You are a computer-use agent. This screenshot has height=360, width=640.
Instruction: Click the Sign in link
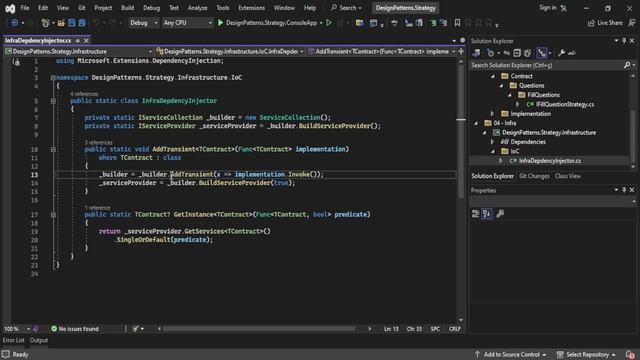[547, 8]
